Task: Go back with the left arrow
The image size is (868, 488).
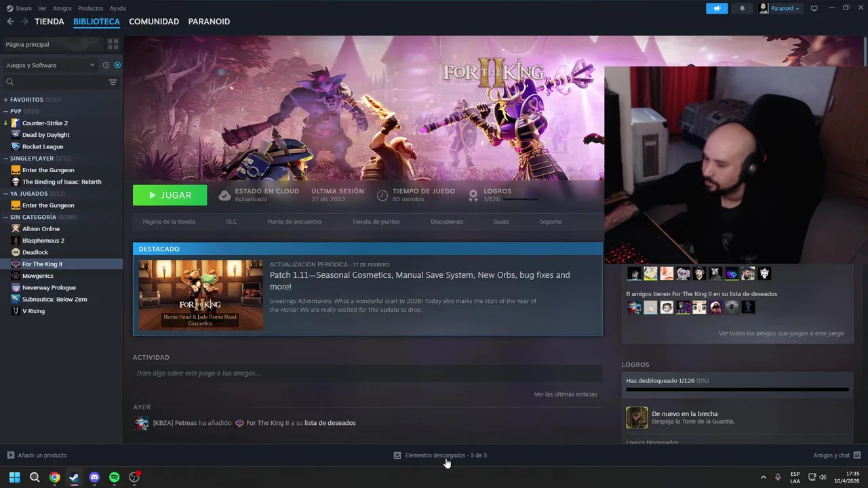Action: tap(10, 22)
